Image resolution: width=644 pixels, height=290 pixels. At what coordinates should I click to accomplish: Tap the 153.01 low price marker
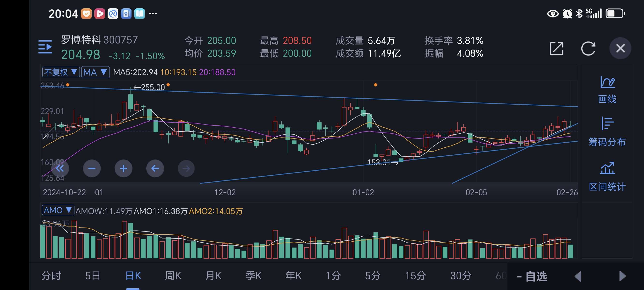383,162
